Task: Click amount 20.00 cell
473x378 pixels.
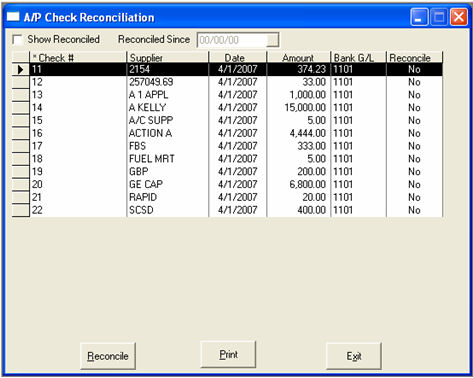Action: point(299,197)
